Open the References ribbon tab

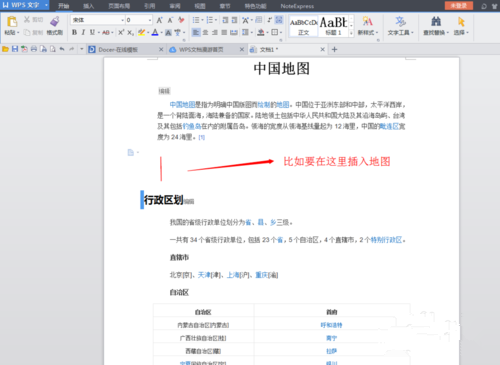click(149, 6)
